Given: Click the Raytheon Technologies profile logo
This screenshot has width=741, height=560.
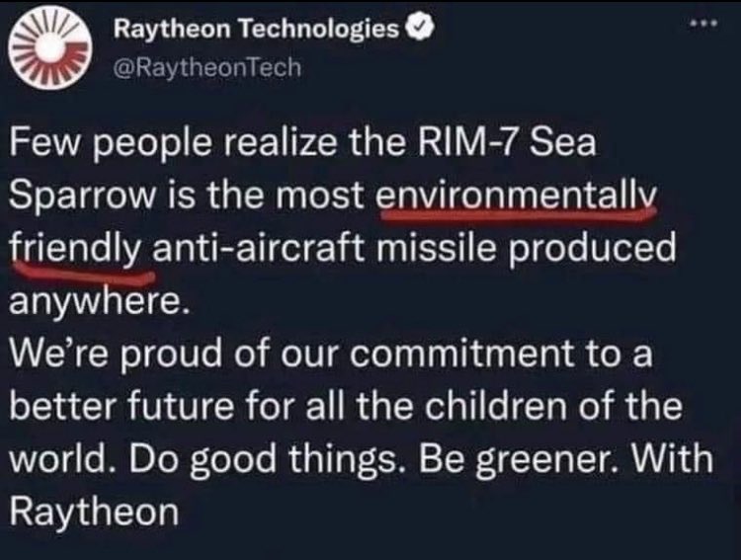Looking at the screenshot, I should [49, 50].
